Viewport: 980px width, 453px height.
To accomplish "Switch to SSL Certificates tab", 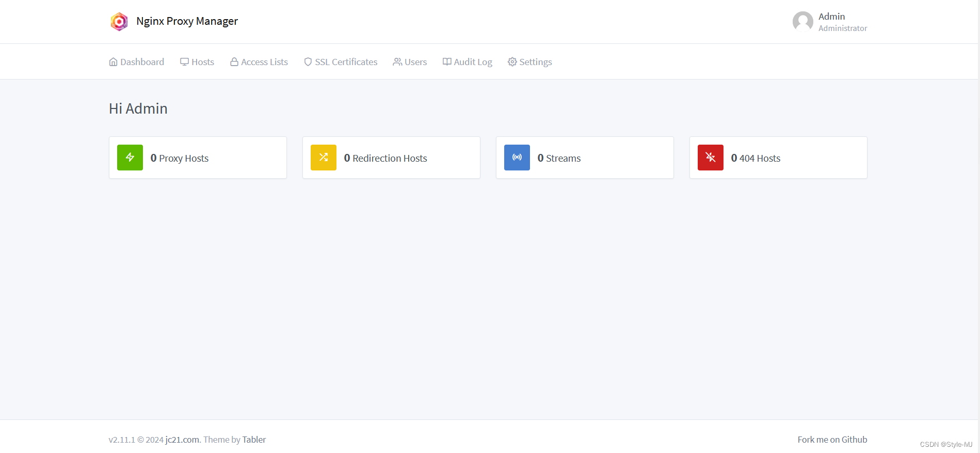I will click(341, 62).
